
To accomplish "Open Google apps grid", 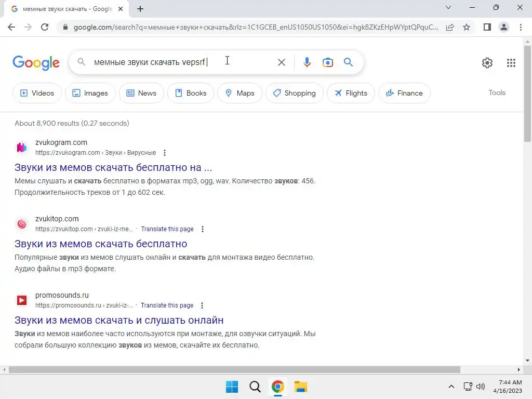I will [x=511, y=63].
